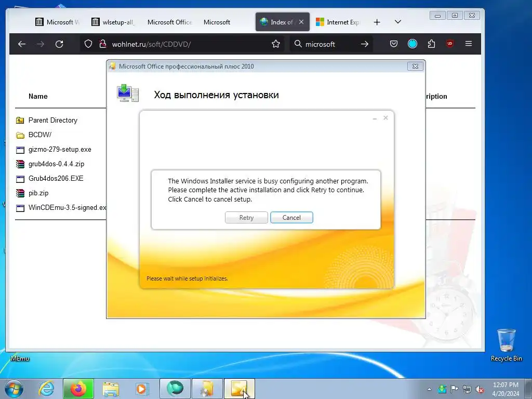The image size is (532, 399).
Task: Close the Office splash setup window
Action: point(385,118)
